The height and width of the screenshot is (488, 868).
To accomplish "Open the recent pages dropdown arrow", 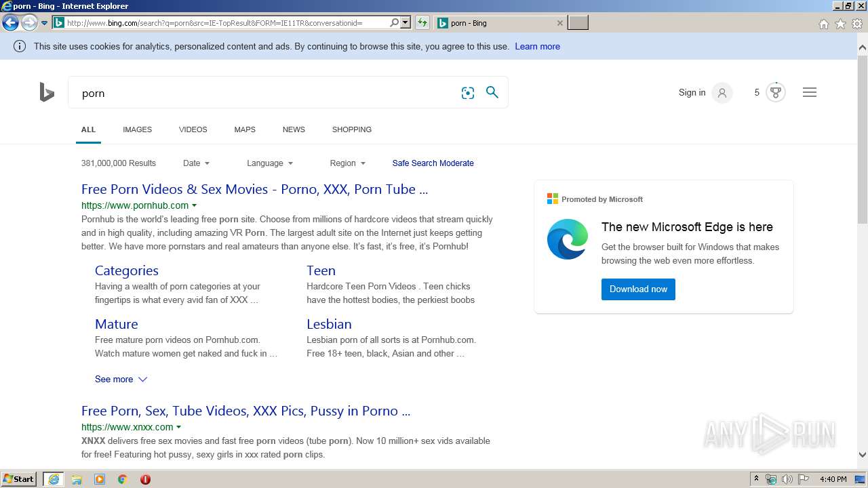I will point(44,23).
